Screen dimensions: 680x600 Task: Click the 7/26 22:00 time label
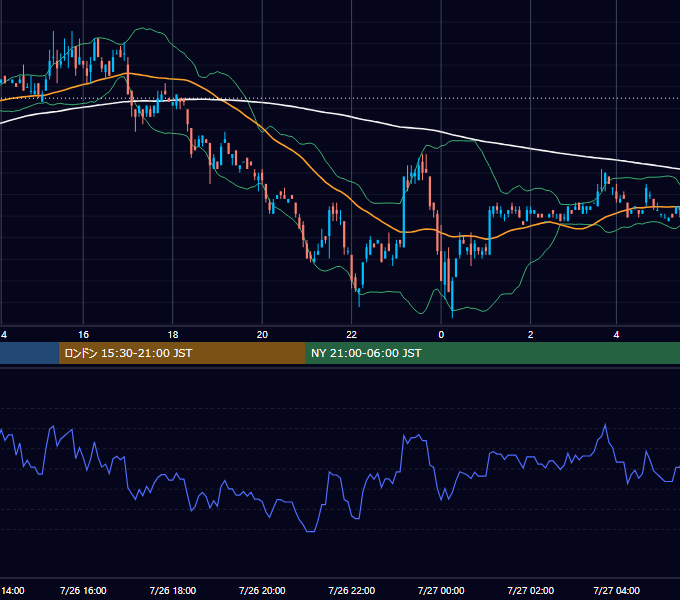(x=351, y=590)
